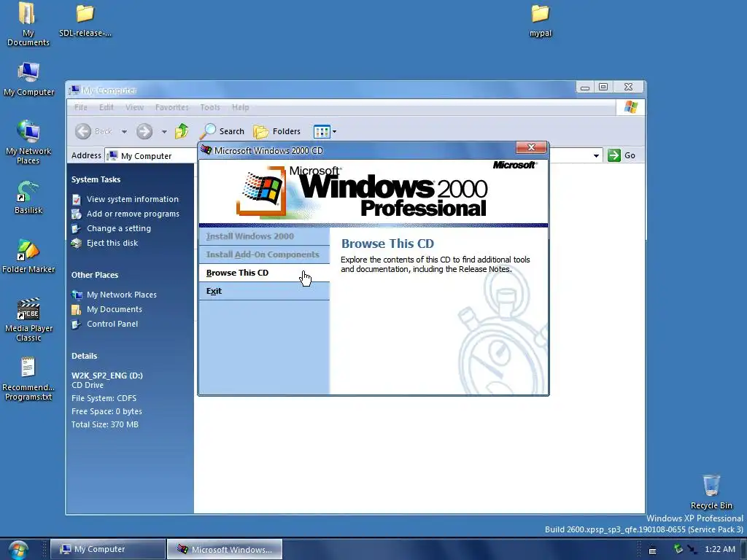Screen dimensions: 747x560
Task: Open My Documents in Other Places
Action: (115, 309)
